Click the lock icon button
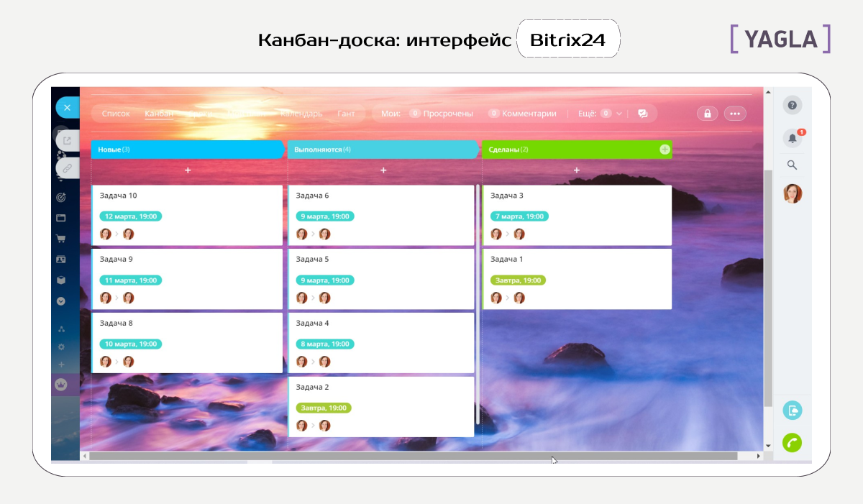Screen dimensions: 863x504 click(x=708, y=114)
